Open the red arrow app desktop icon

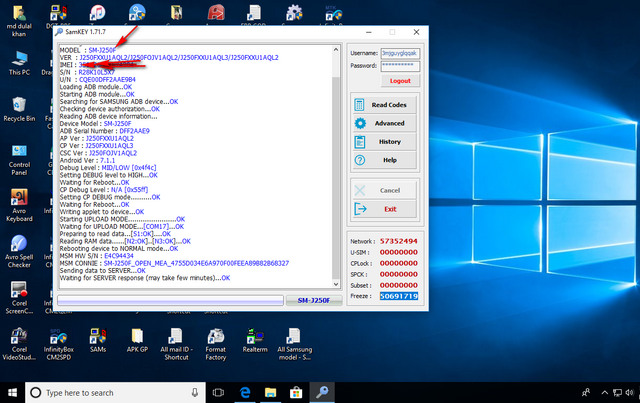click(216, 13)
